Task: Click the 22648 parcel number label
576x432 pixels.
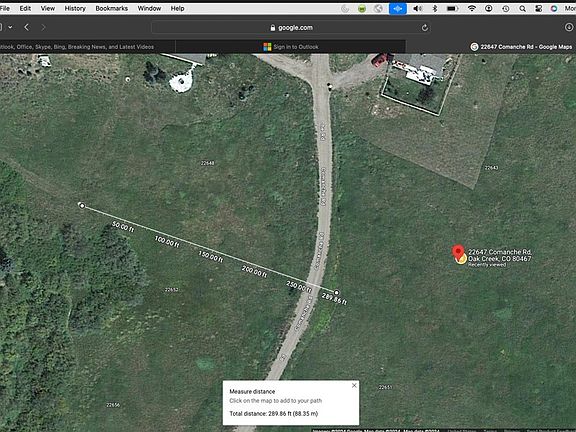Action: pos(208,163)
